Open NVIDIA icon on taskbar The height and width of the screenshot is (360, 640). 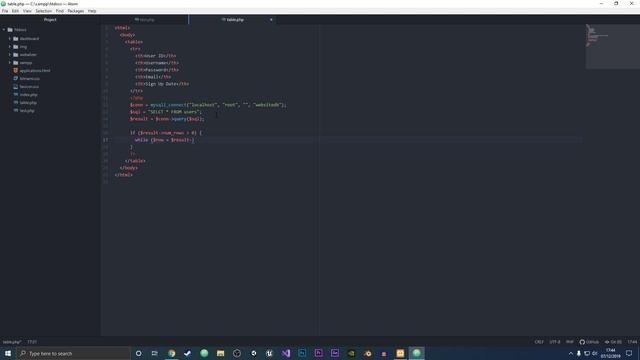click(x=351, y=353)
